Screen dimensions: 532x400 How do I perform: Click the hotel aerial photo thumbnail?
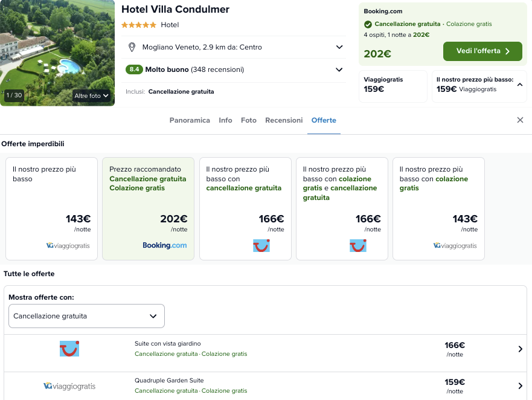click(57, 53)
